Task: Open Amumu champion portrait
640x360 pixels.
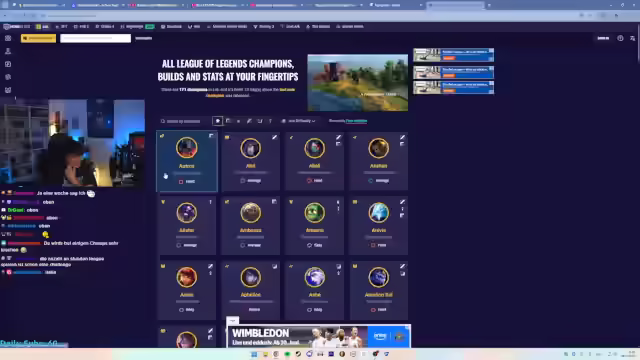Action: point(314,212)
